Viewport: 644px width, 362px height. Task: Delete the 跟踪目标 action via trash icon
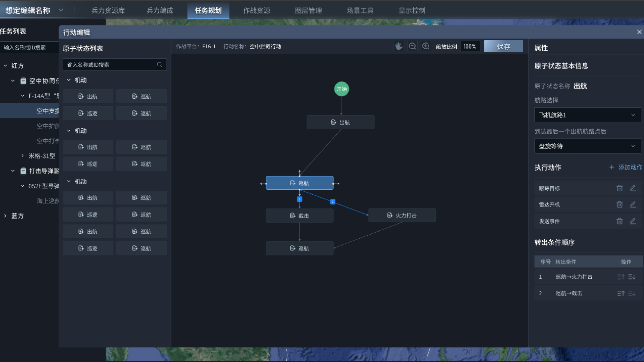tap(619, 188)
